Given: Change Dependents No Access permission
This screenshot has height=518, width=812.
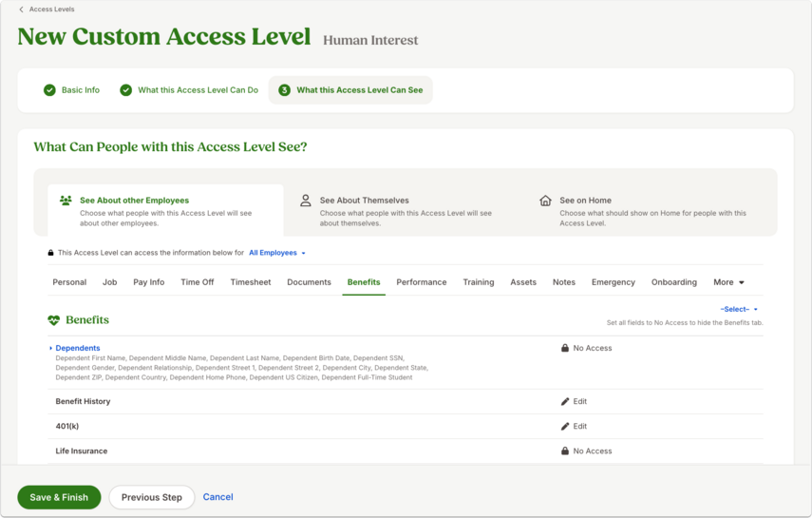Looking at the screenshot, I should (x=587, y=348).
